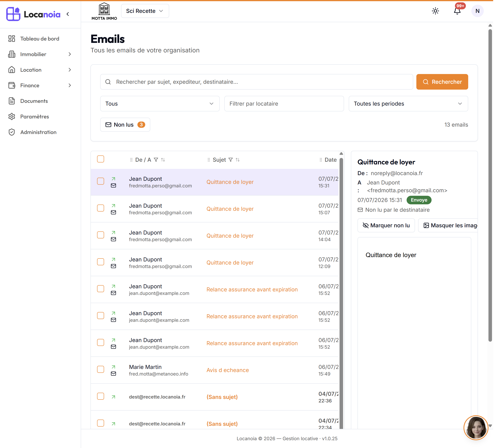Click Marquer non lu button
Viewport: 499px width, 448px height.
click(386, 225)
